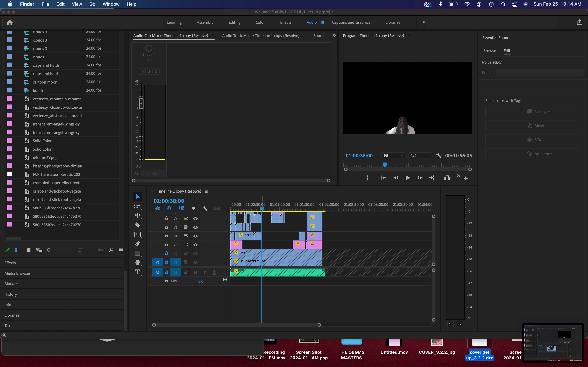Open the 1/2 playback resolution dropdown
Screen dimensions: 588x367
(x=420, y=156)
